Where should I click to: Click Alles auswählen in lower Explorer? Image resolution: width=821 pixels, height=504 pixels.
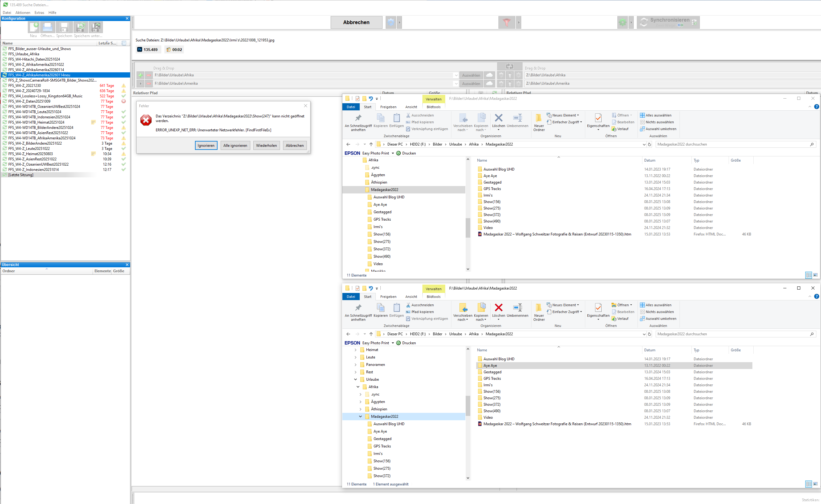tap(655, 305)
